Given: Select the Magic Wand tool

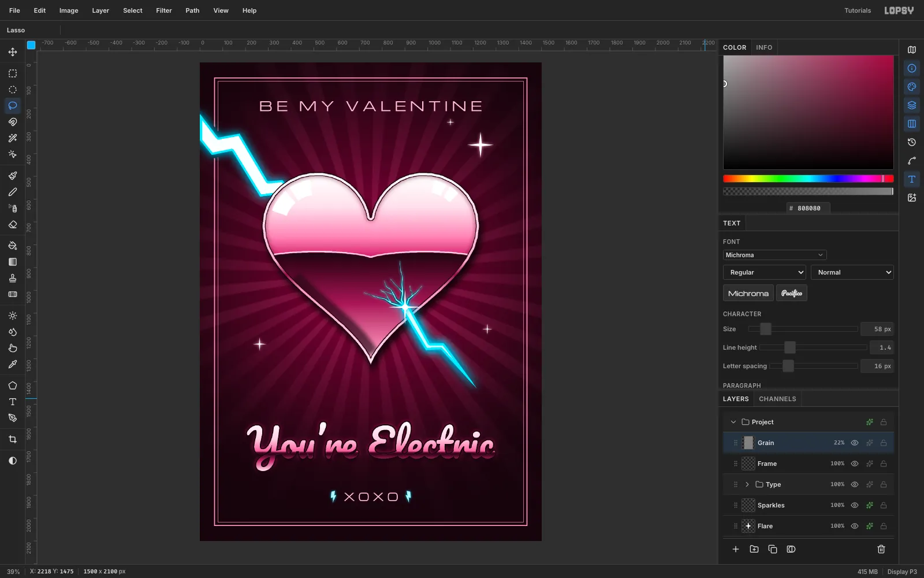Looking at the screenshot, I should [13, 138].
